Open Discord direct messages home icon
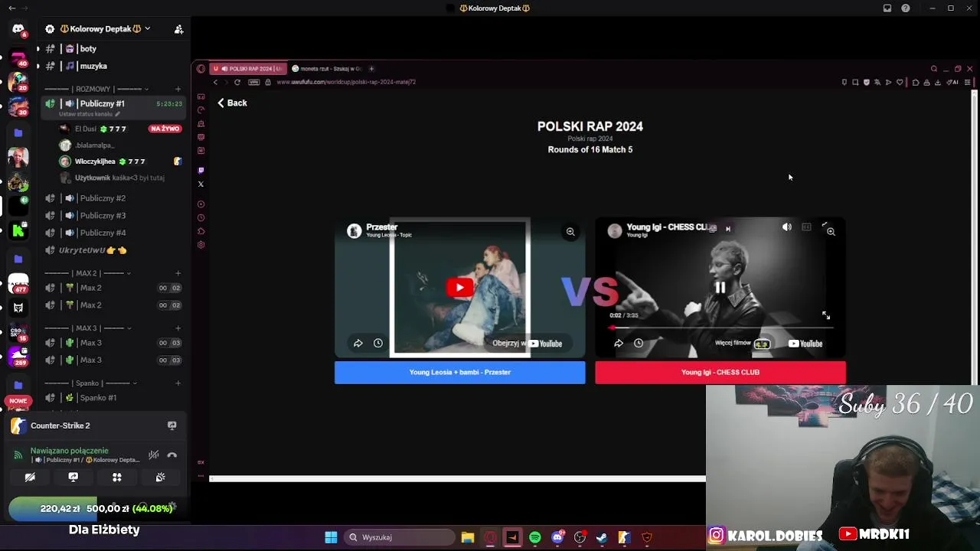The height and width of the screenshot is (551, 980). [18, 29]
